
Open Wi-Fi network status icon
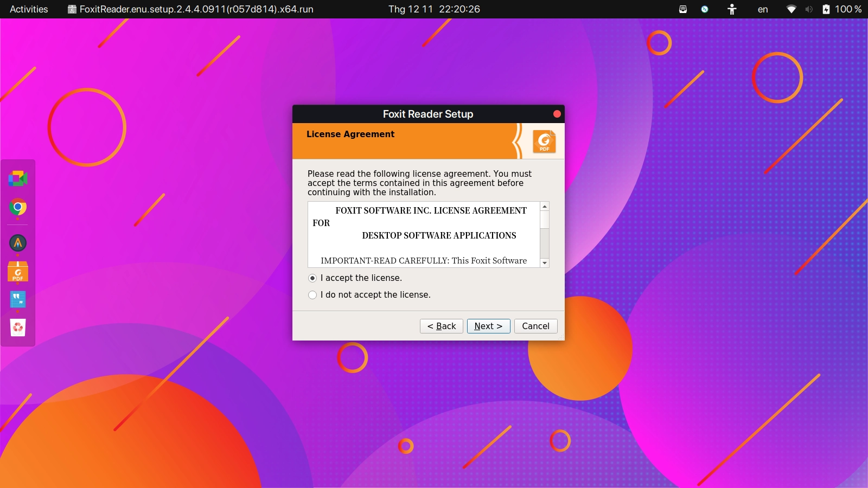coord(792,9)
